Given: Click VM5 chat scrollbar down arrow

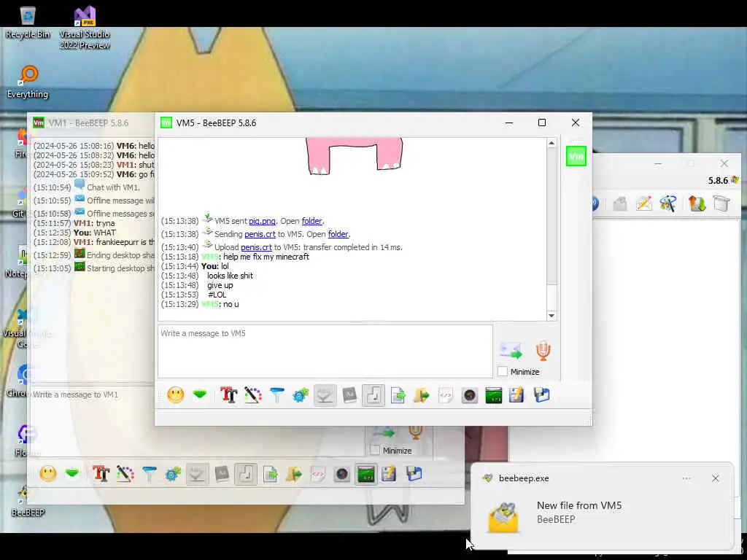Looking at the screenshot, I should pos(551,316).
